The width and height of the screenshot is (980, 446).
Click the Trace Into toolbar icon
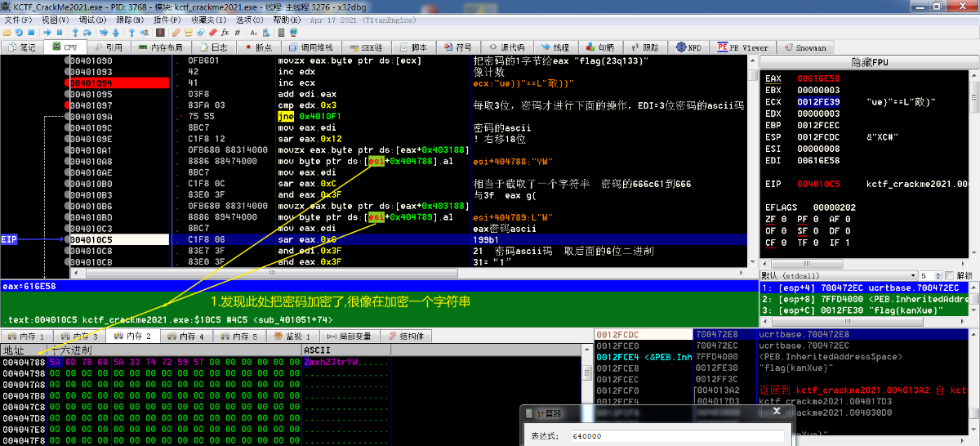pyautogui.click(x=104, y=33)
